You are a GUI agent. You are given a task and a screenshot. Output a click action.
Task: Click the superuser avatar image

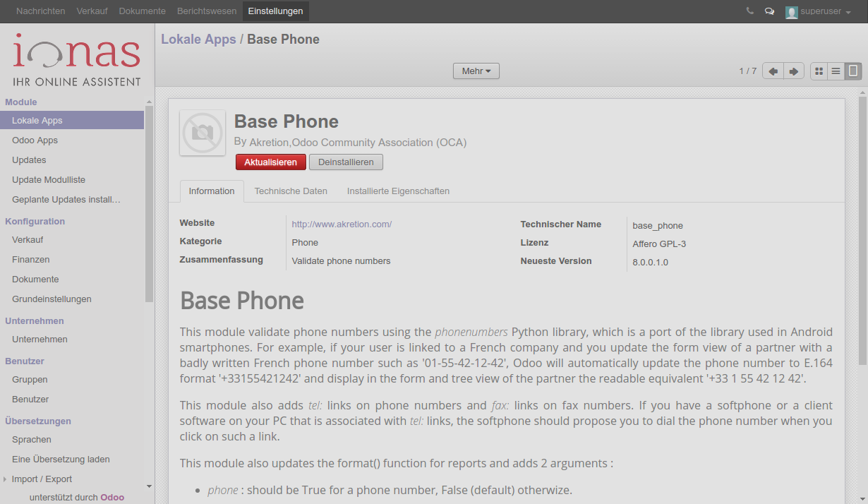click(792, 12)
